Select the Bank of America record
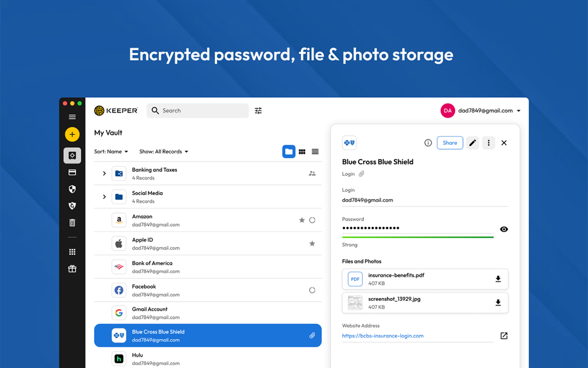 click(x=208, y=267)
